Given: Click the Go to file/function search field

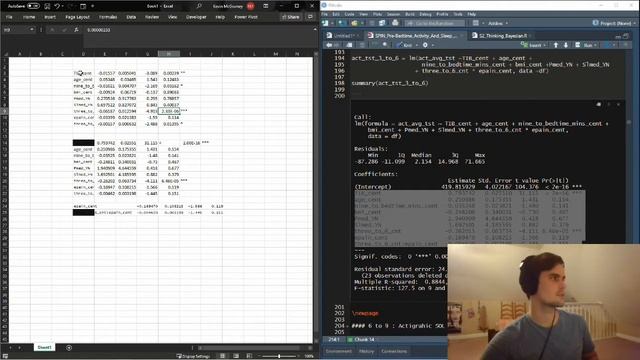Looking at the screenshot, I should [434, 23].
